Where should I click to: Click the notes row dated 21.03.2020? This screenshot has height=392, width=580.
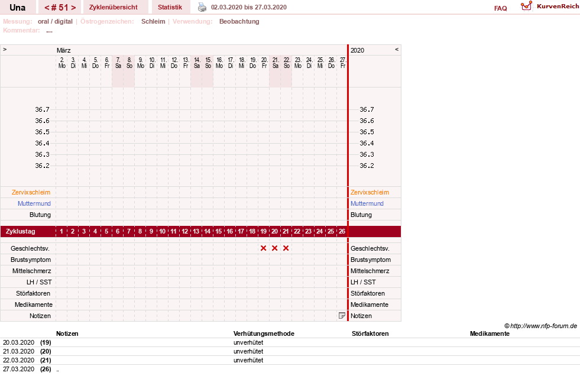coord(290,351)
